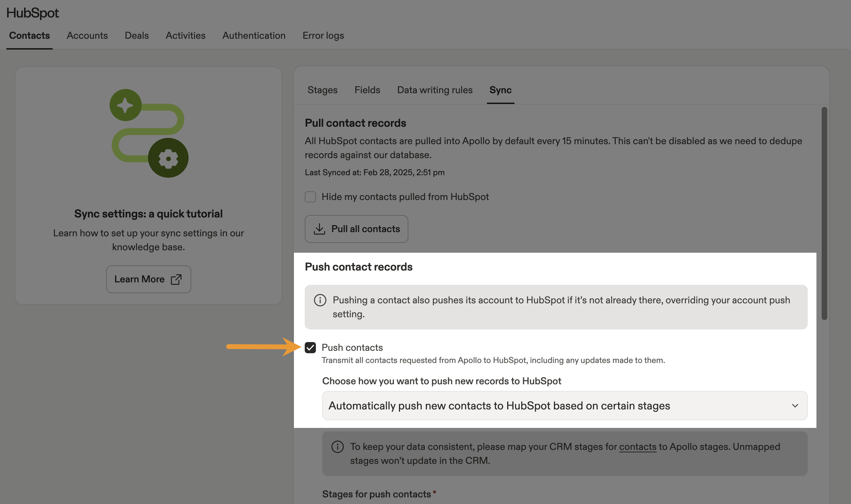Screen dimensions: 851x504
Task: Click the Learn More button
Action: pyautogui.click(x=149, y=279)
